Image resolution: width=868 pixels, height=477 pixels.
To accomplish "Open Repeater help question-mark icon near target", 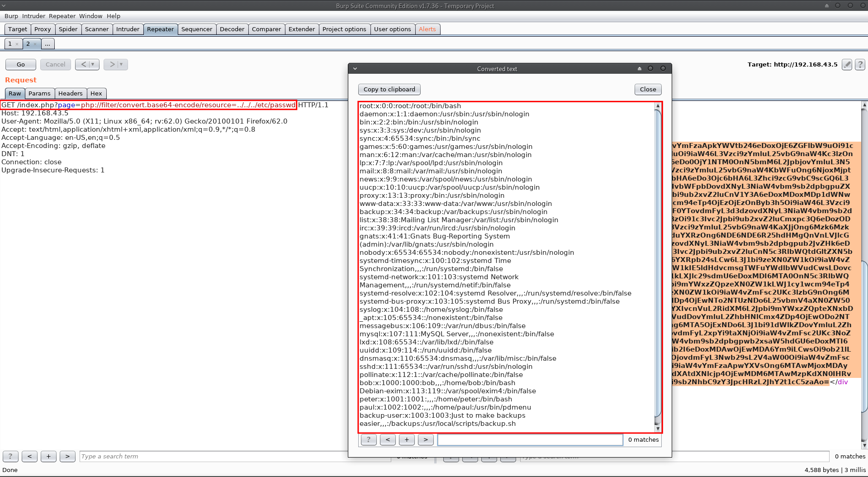I will click(x=860, y=65).
